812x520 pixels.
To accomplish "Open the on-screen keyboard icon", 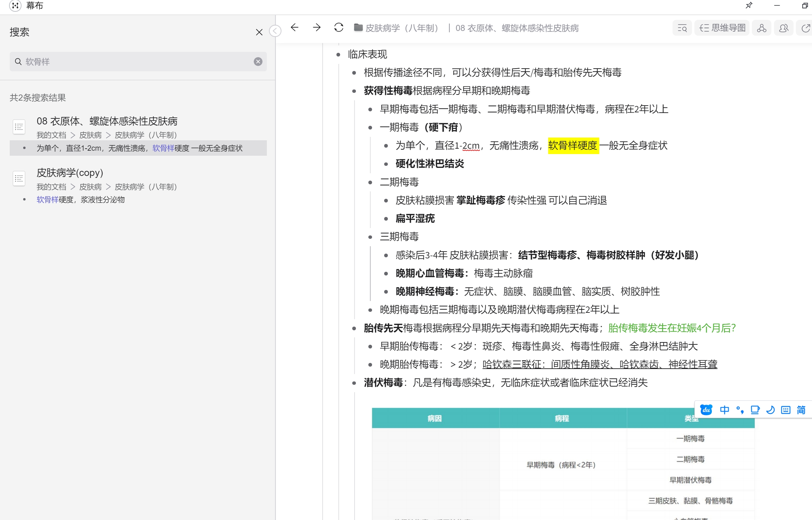I will click(x=786, y=410).
